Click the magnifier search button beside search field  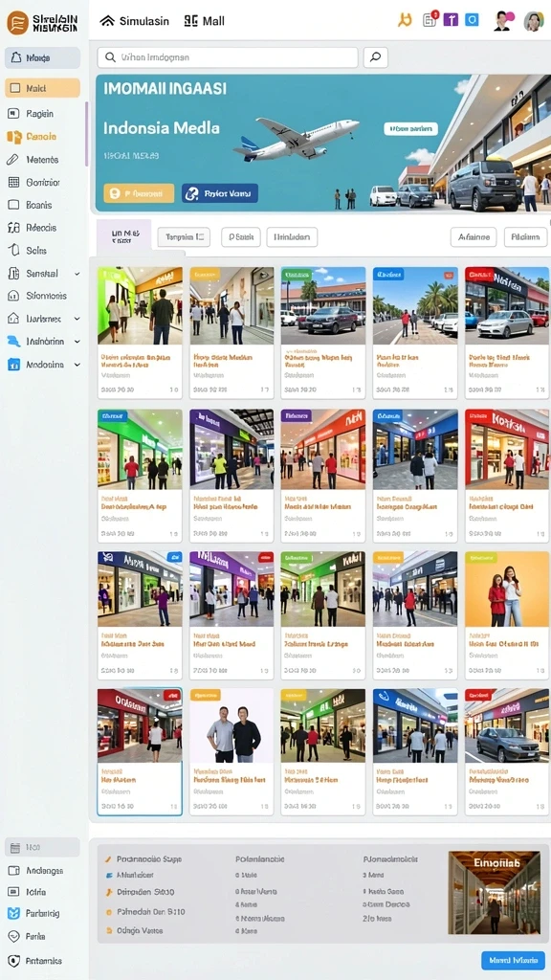point(375,56)
